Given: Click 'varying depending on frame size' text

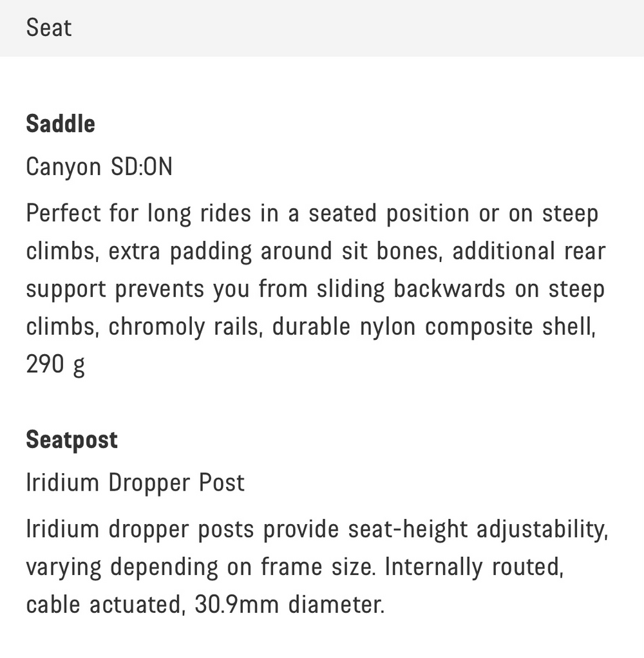Looking at the screenshot, I should pyautogui.click(x=201, y=567).
